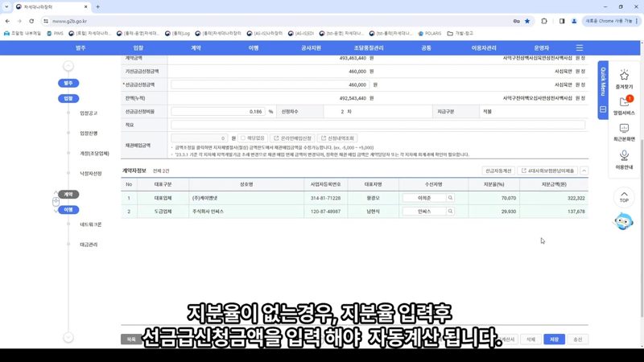This screenshot has width=644, height=362.
Task: Collapse the 계약자정보 section chevron
Action: pyautogui.click(x=584, y=171)
